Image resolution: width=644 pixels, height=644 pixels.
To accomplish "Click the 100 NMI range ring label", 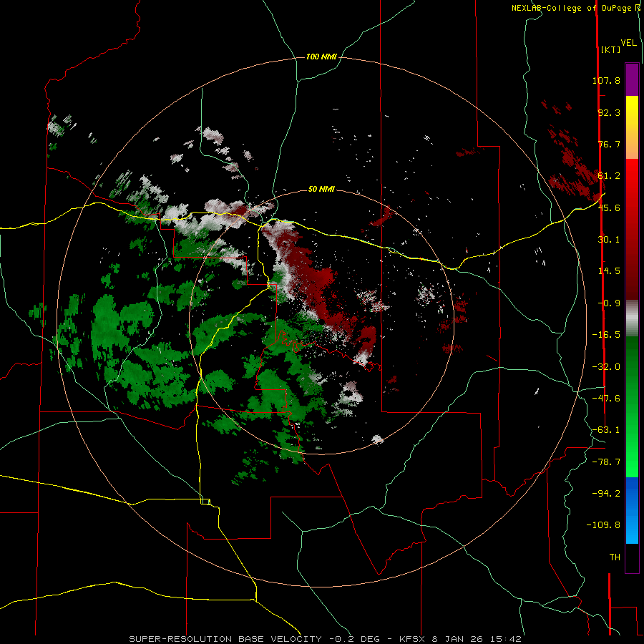I will (321, 57).
